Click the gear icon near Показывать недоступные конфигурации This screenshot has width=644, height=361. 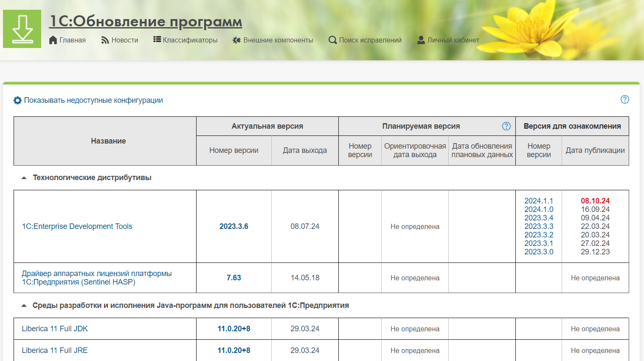click(x=17, y=100)
